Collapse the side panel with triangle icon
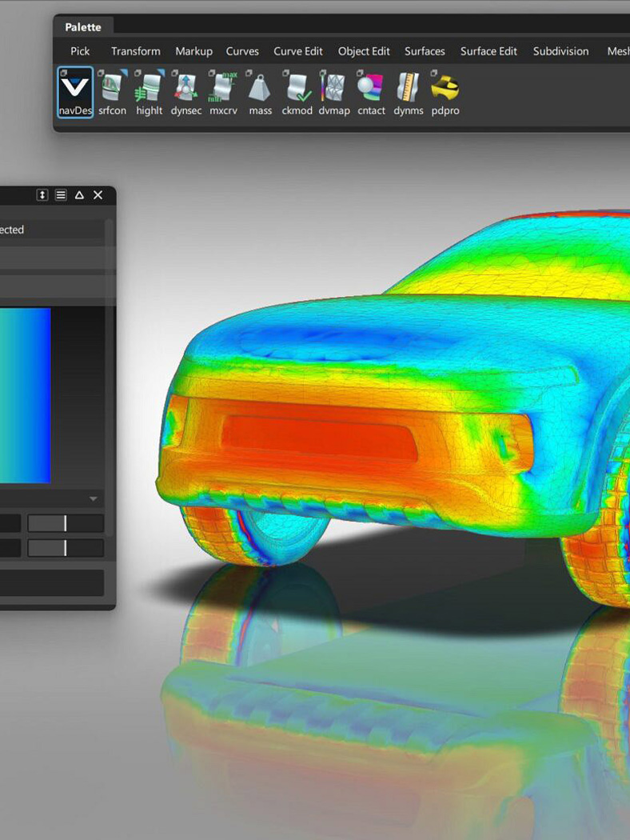Screen dimensions: 630x840 tap(79, 195)
